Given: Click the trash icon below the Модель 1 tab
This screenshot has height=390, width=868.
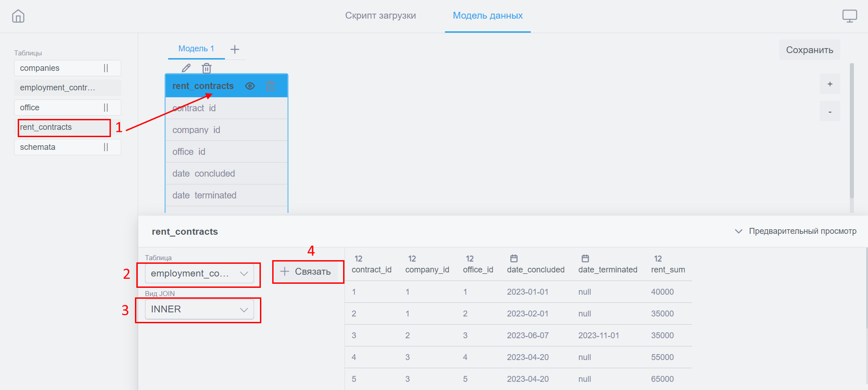Looking at the screenshot, I should pos(207,68).
